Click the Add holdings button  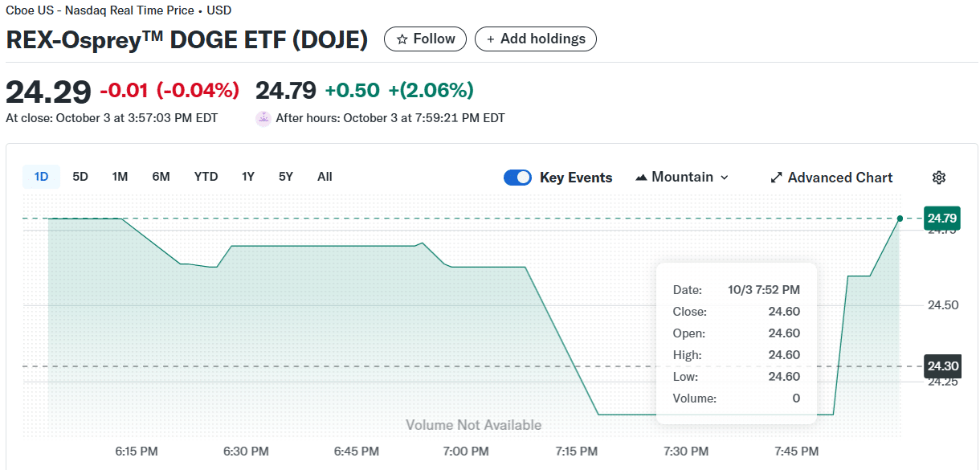535,38
